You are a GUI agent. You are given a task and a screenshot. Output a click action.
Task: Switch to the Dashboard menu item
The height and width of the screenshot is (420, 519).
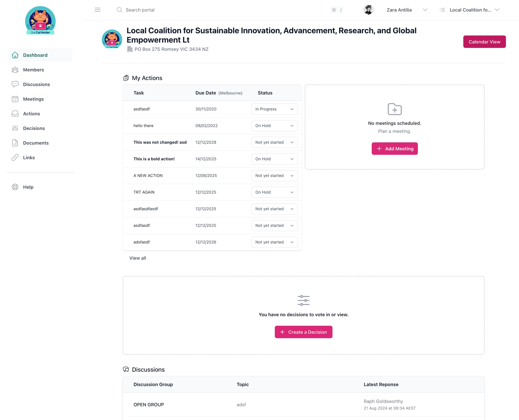pos(35,55)
